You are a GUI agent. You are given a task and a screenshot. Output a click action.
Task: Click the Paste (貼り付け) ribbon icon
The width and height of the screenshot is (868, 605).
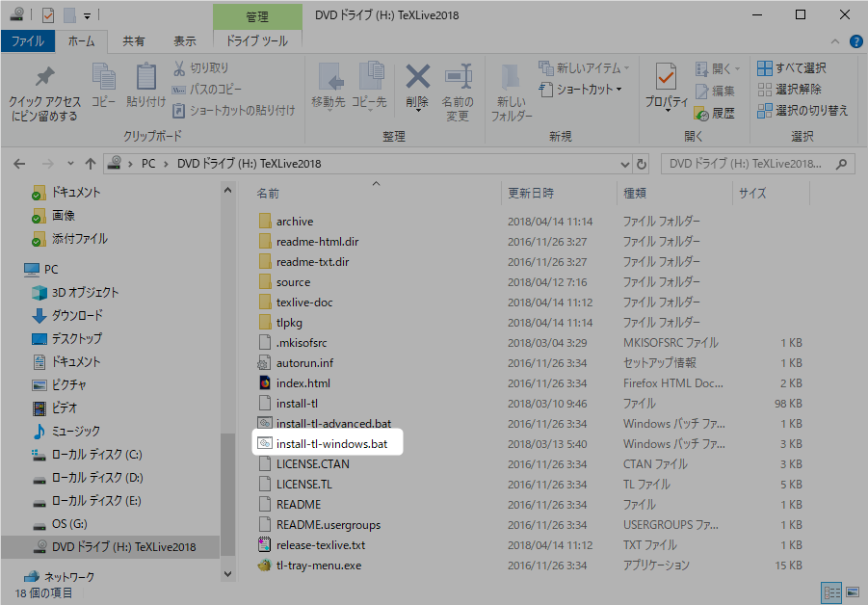click(x=145, y=85)
